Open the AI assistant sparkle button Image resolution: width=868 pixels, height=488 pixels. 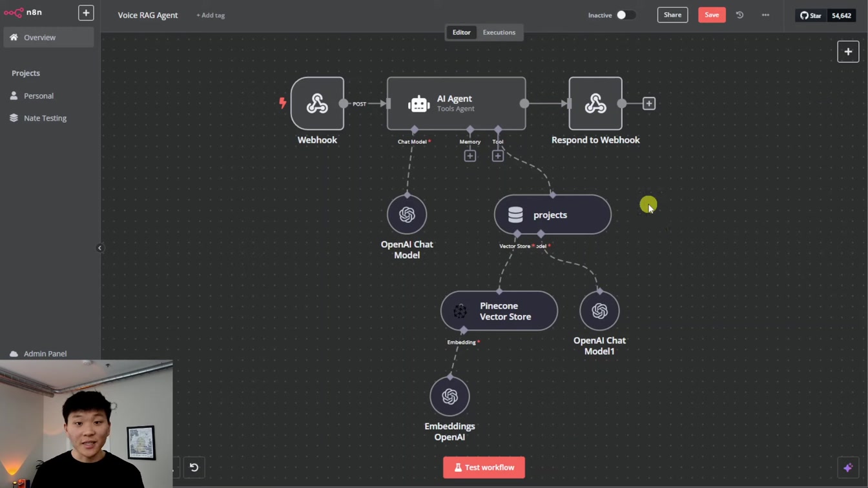click(848, 467)
